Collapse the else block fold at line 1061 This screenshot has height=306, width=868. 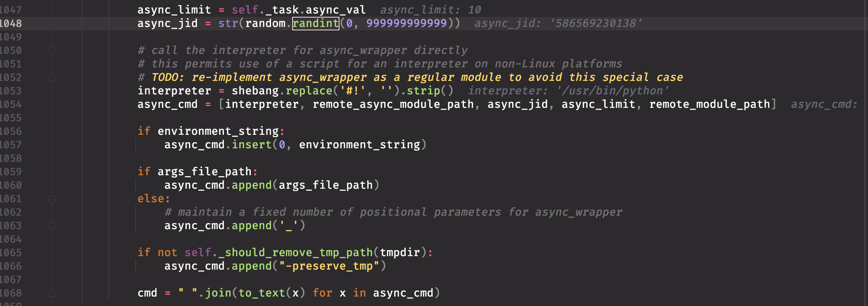click(52, 199)
